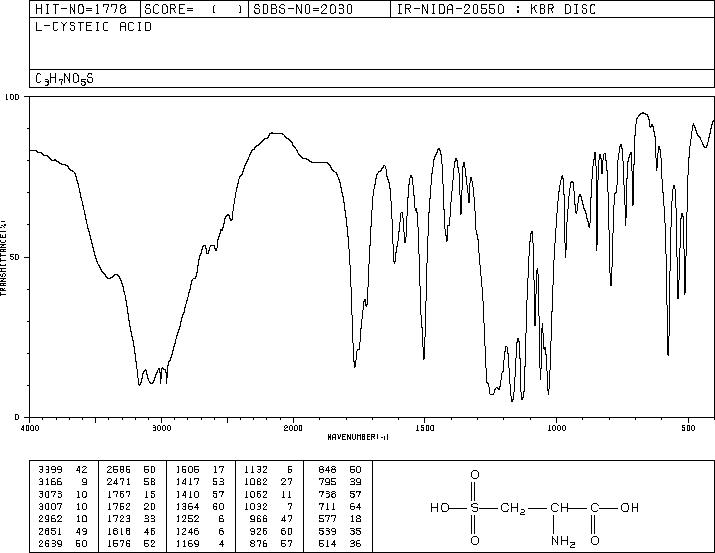The height and width of the screenshot is (553, 715).
Task: Click the 3000 wavenumber axis tick label
Action: (161, 428)
